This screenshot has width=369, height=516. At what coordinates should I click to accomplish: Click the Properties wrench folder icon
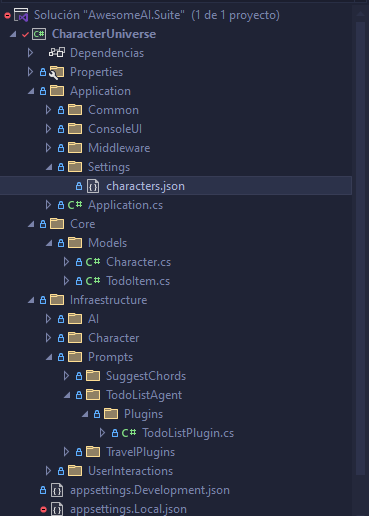(57, 72)
